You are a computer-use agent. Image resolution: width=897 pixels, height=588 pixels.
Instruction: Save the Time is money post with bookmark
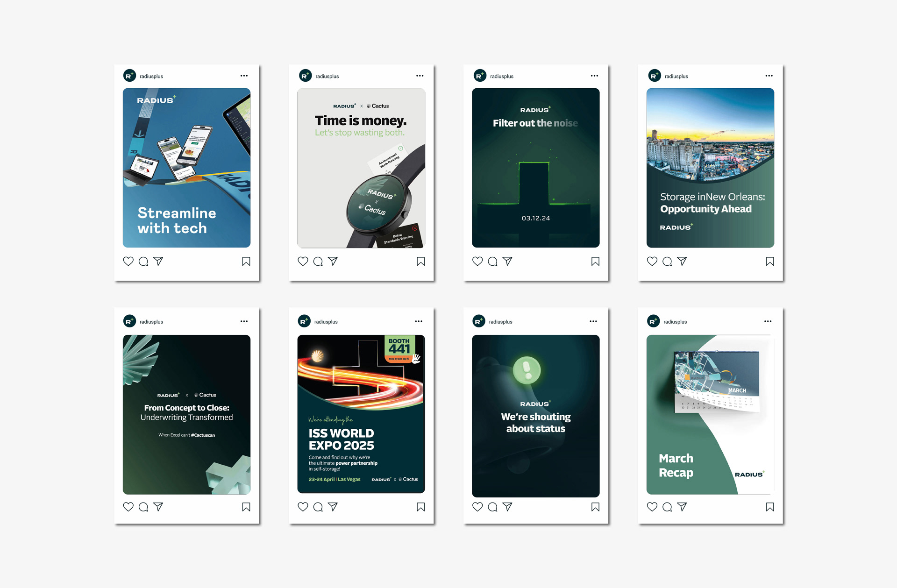[x=420, y=262]
